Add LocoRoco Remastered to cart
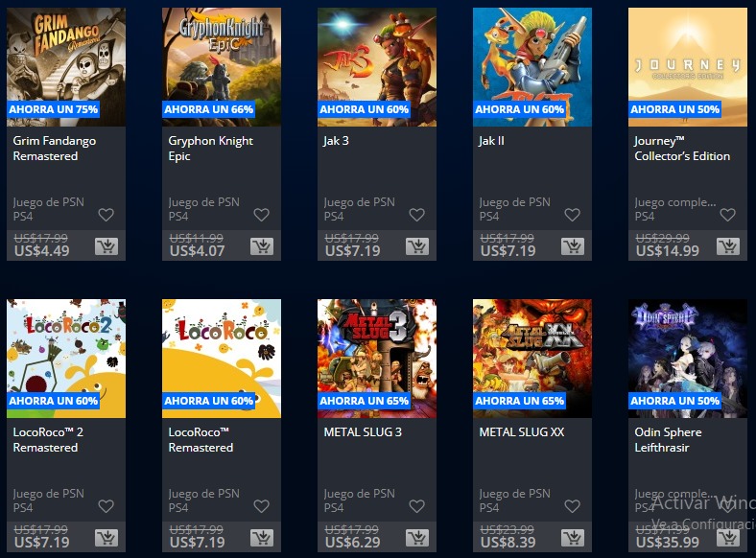Image resolution: width=756 pixels, height=558 pixels. [x=262, y=538]
